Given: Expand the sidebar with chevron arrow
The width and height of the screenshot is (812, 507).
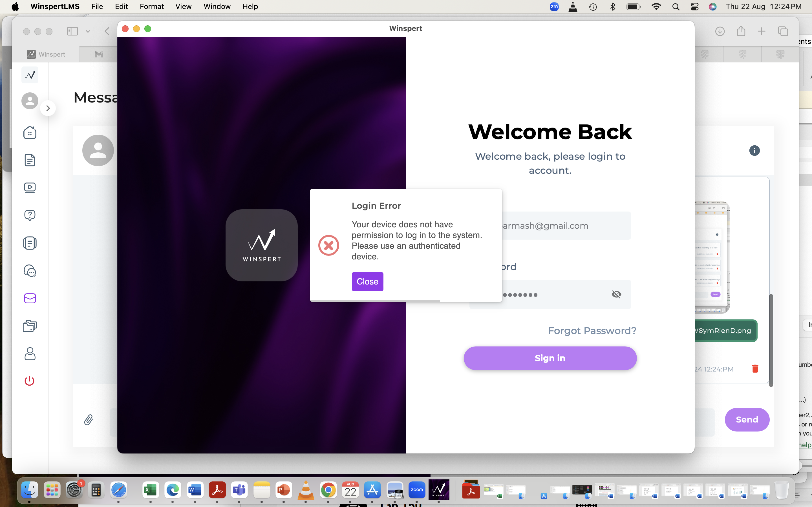Looking at the screenshot, I should 48,108.
